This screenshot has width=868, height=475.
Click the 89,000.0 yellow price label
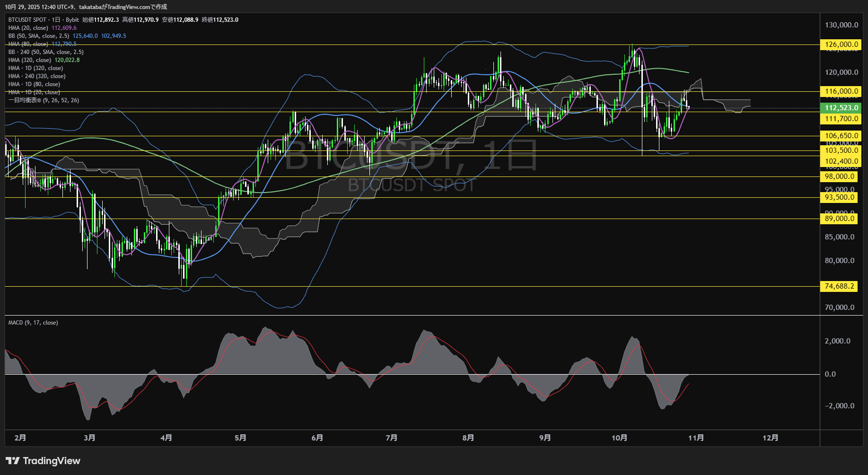pos(839,219)
